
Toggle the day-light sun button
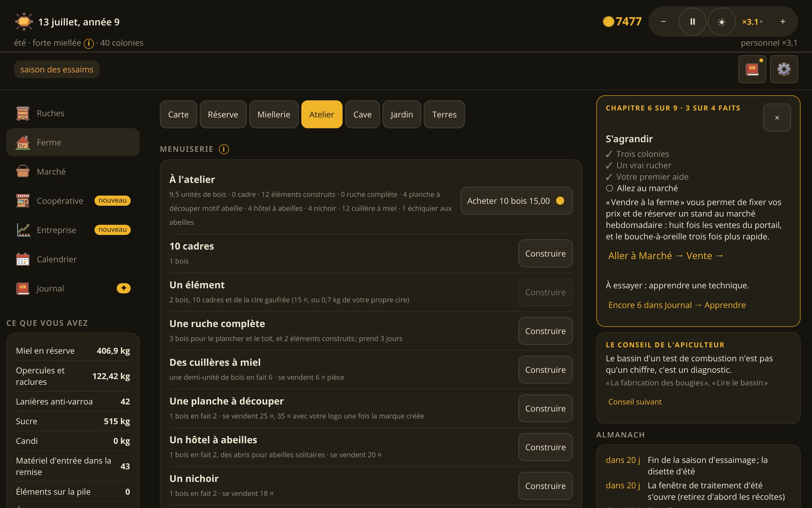(x=722, y=22)
